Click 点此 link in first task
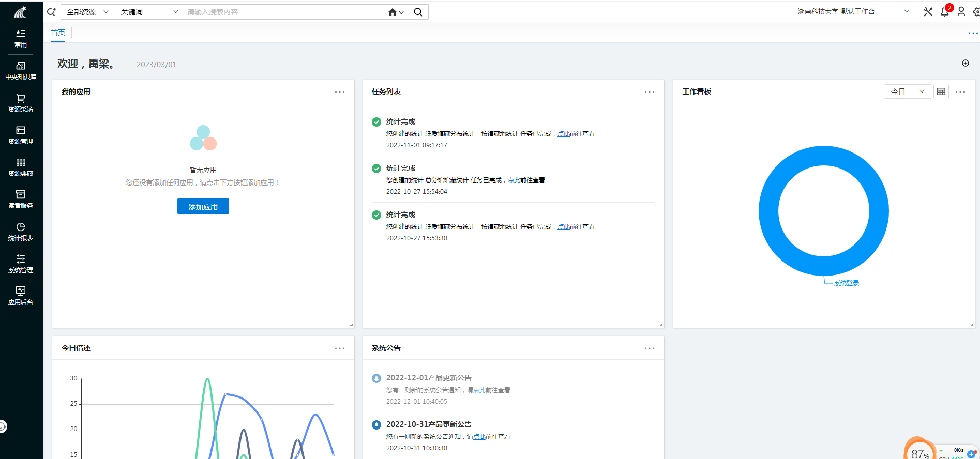The width and height of the screenshot is (980, 459). point(563,134)
